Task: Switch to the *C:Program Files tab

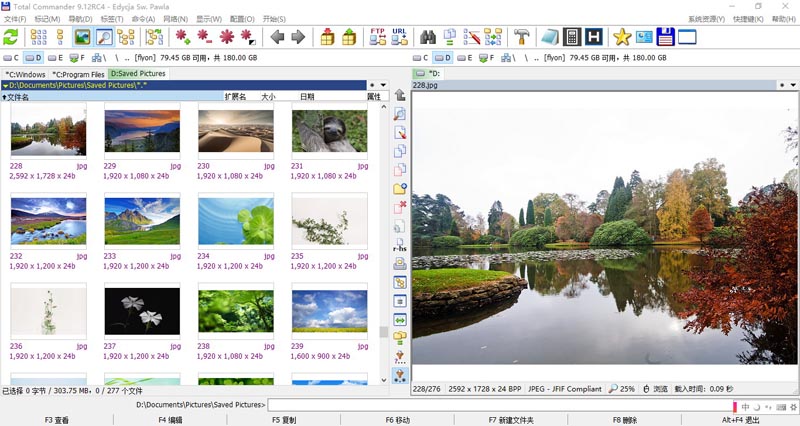Action: pos(78,74)
